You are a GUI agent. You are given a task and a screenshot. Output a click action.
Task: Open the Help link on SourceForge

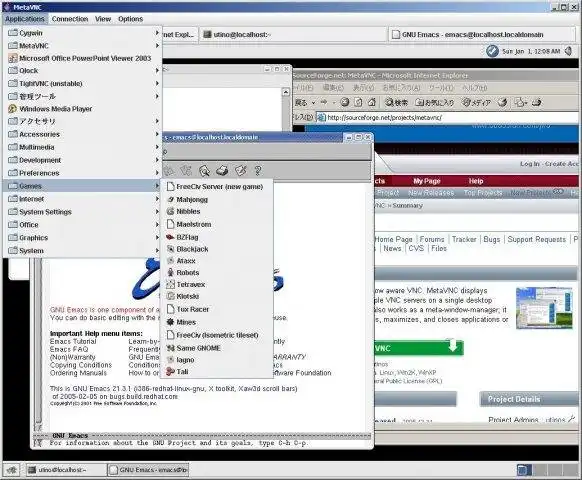click(x=476, y=181)
